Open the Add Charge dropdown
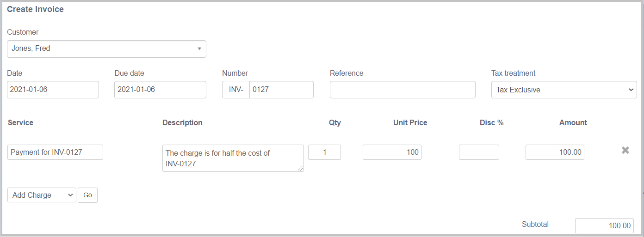Image resolution: width=644 pixels, height=237 pixels. click(42, 195)
